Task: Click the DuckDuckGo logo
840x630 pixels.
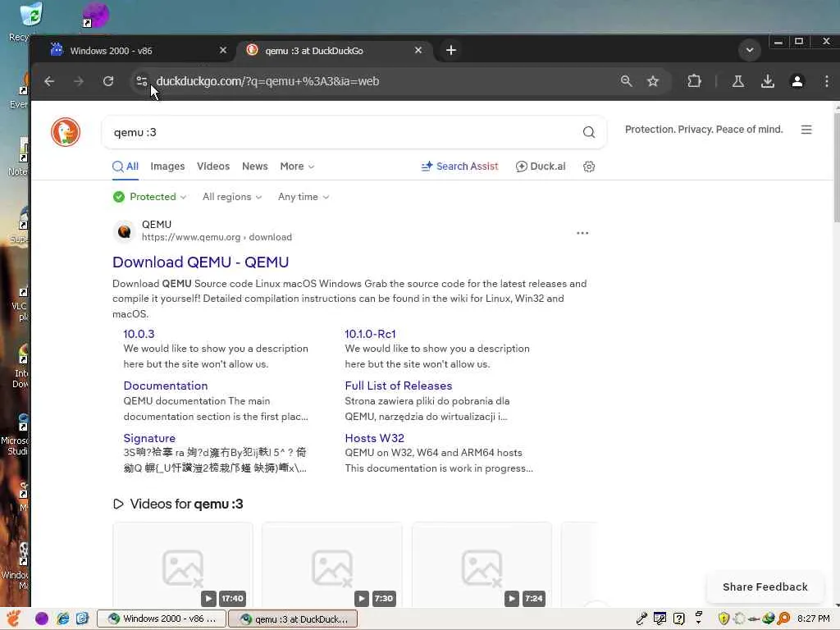Action: pyautogui.click(x=66, y=132)
